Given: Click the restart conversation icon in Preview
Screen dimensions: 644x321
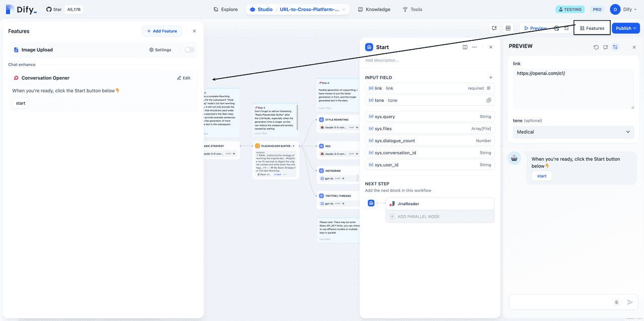Looking at the screenshot, I should pyautogui.click(x=596, y=47).
